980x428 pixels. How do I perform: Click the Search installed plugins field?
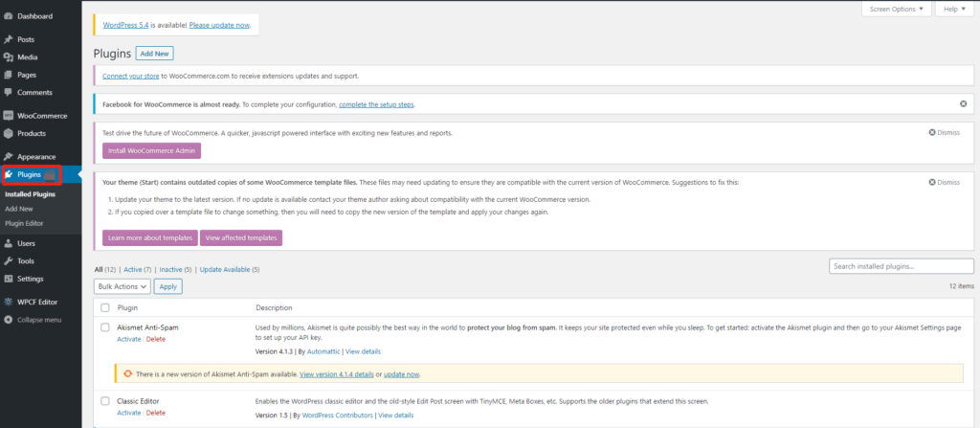(902, 266)
